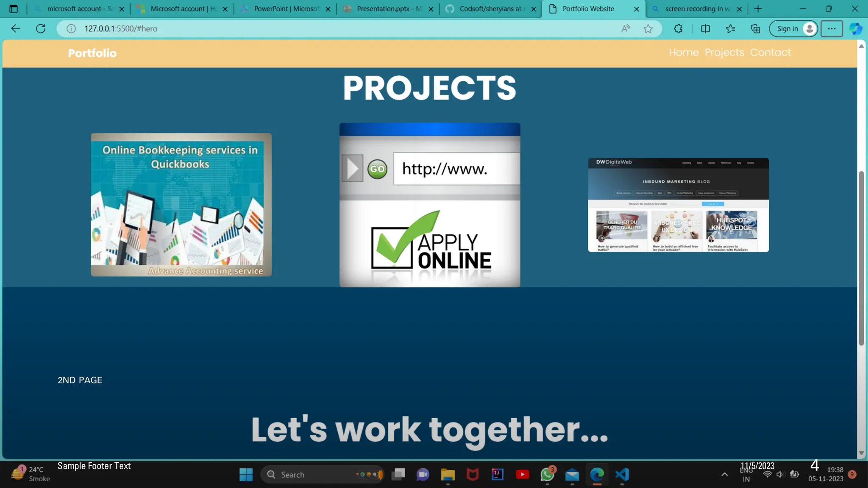Open WhatsApp from the taskbar
The width and height of the screenshot is (868, 488).
pyautogui.click(x=547, y=474)
